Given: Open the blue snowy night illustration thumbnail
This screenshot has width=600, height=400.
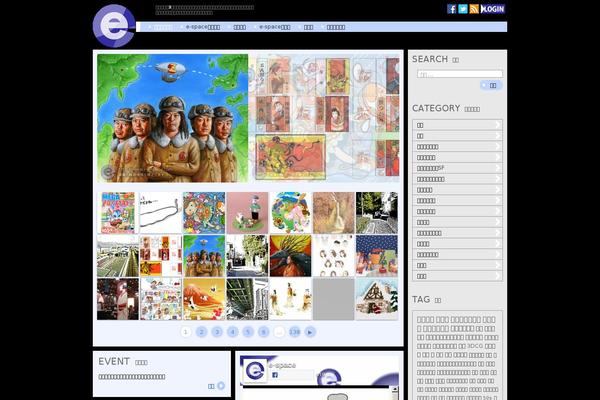Looking at the screenshot, I should pos(377,256).
